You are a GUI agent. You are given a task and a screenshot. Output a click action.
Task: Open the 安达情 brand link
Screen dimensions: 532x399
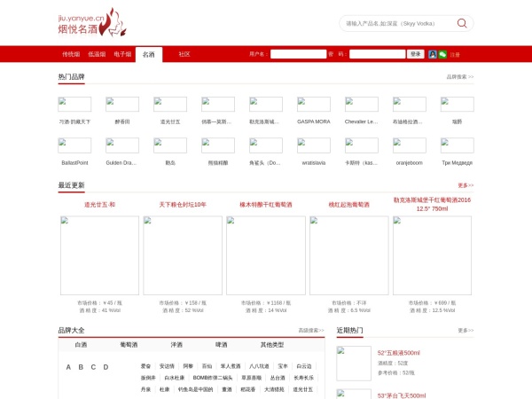167,366
